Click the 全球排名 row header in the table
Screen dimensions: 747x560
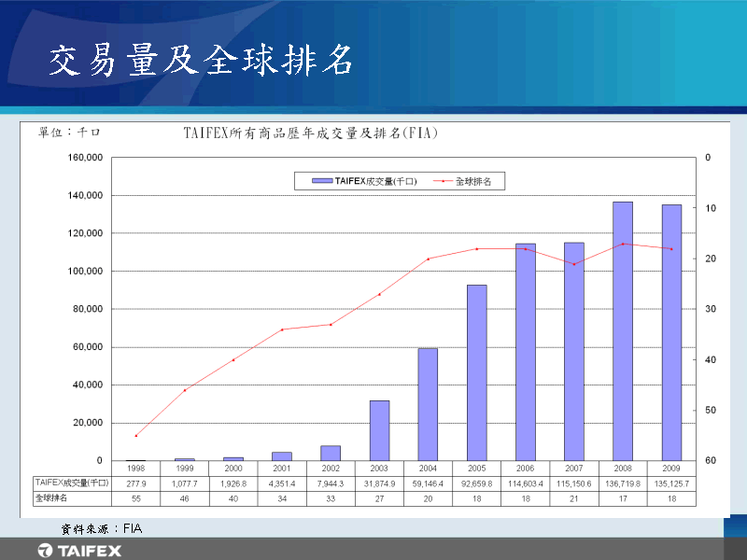[72, 498]
